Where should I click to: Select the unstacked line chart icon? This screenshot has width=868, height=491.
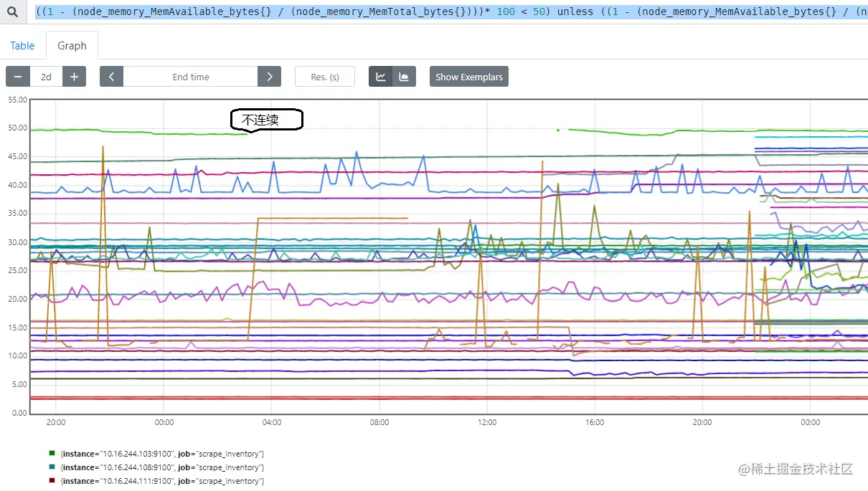[x=381, y=77]
